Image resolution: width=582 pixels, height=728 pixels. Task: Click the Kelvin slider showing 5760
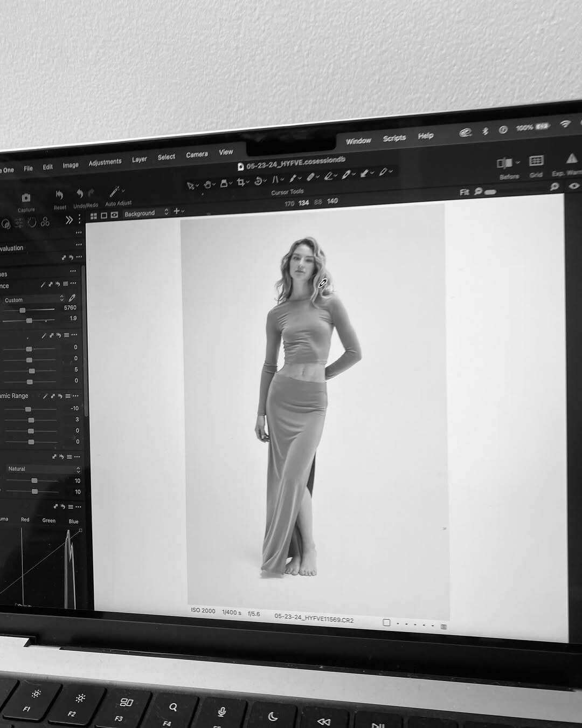click(29, 310)
